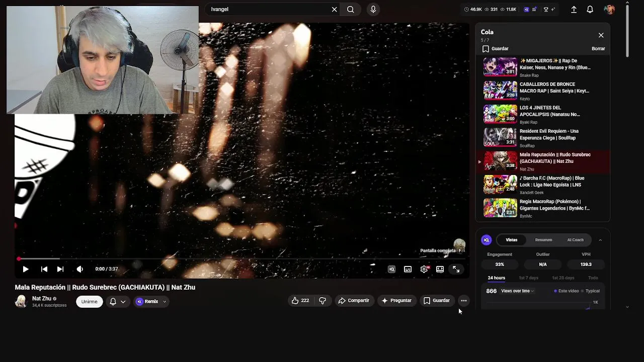Screen dimensions: 644x362
Task: Close the Cola queue panel
Action: tap(601, 35)
